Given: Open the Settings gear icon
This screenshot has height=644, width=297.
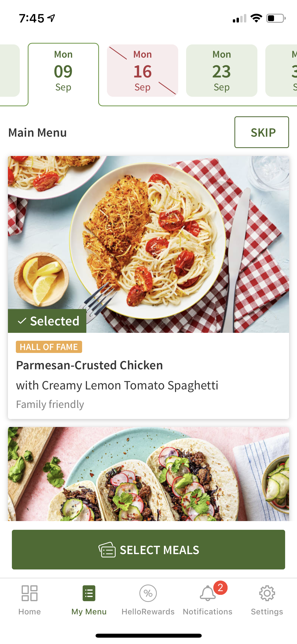Looking at the screenshot, I should point(267,593).
